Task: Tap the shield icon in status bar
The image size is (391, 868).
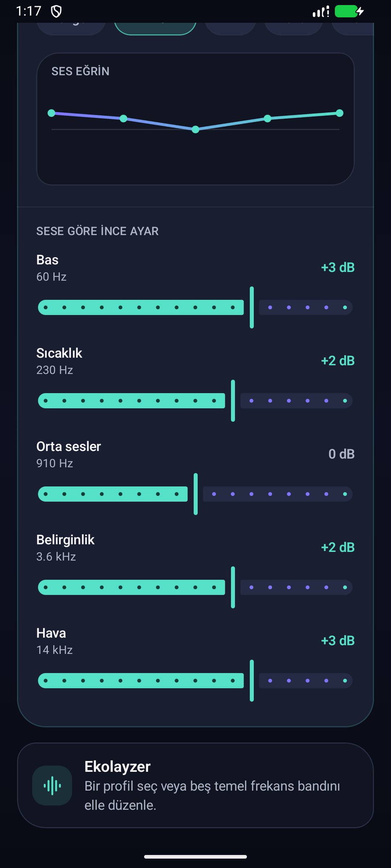Action: coord(56,11)
